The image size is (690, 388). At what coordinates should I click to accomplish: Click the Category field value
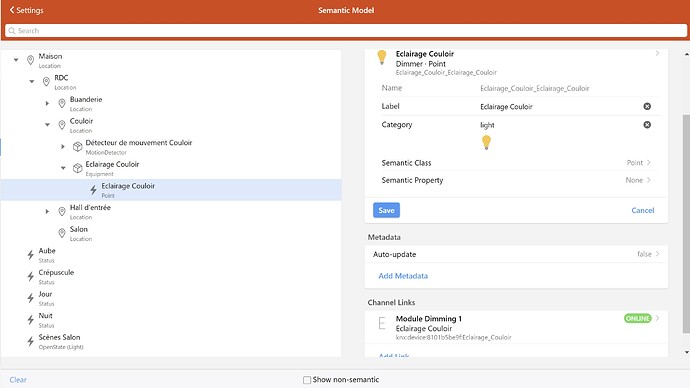[x=487, y=125]
